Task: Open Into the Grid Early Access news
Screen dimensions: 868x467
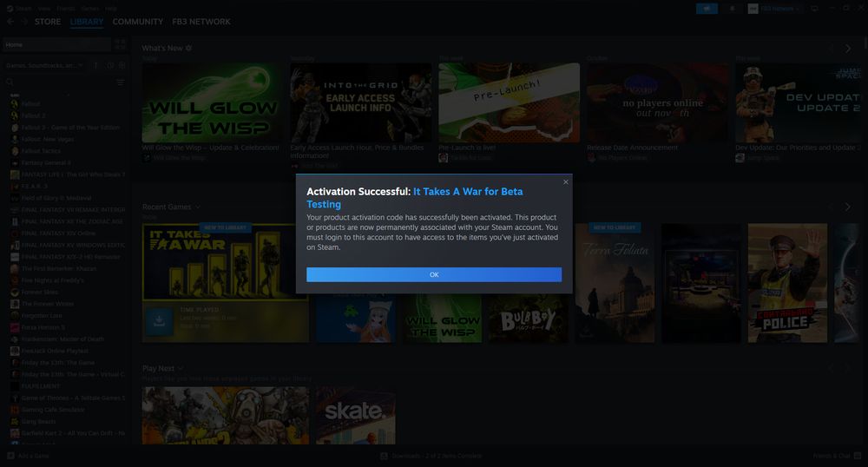Action: point(361,103)
